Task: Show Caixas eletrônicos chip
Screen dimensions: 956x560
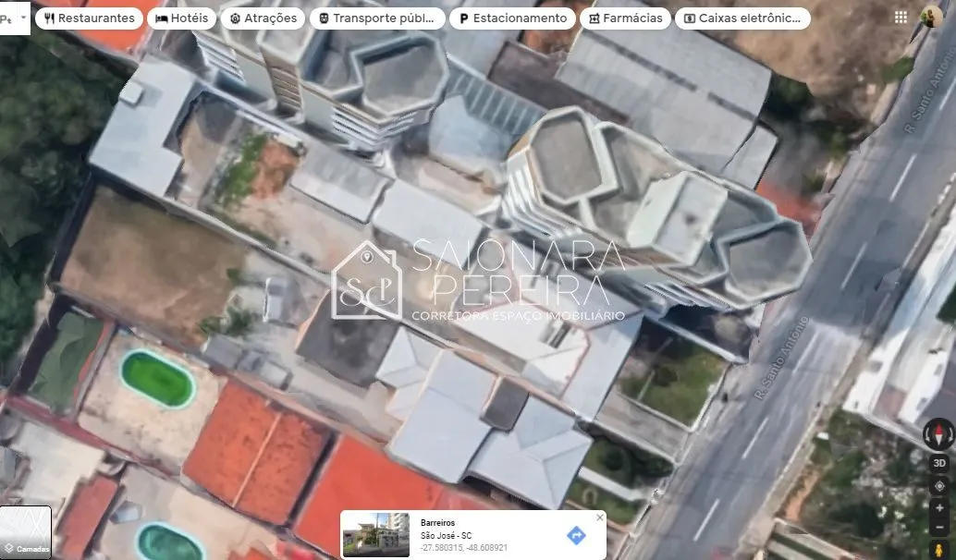Action: (742, 18)
